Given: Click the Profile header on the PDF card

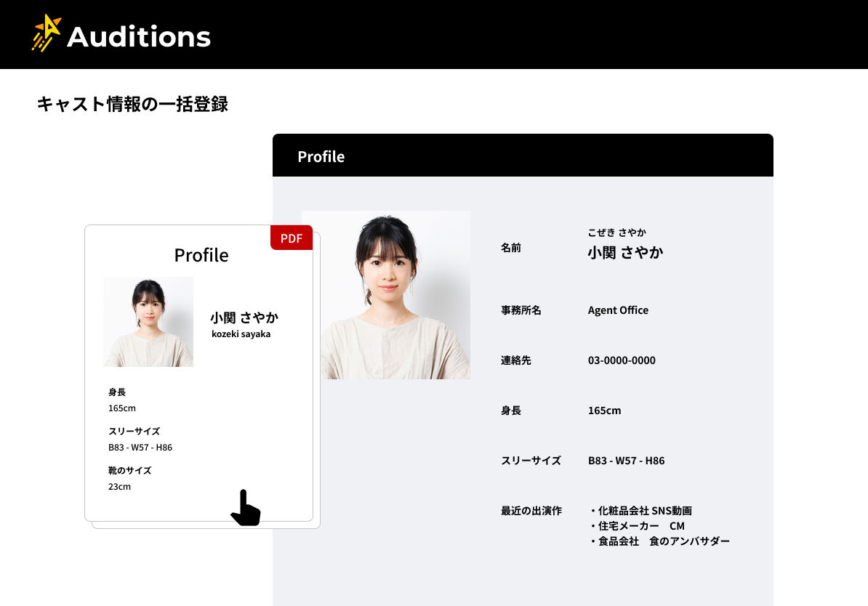Looking at the screenshot, I should click(201, 255).
